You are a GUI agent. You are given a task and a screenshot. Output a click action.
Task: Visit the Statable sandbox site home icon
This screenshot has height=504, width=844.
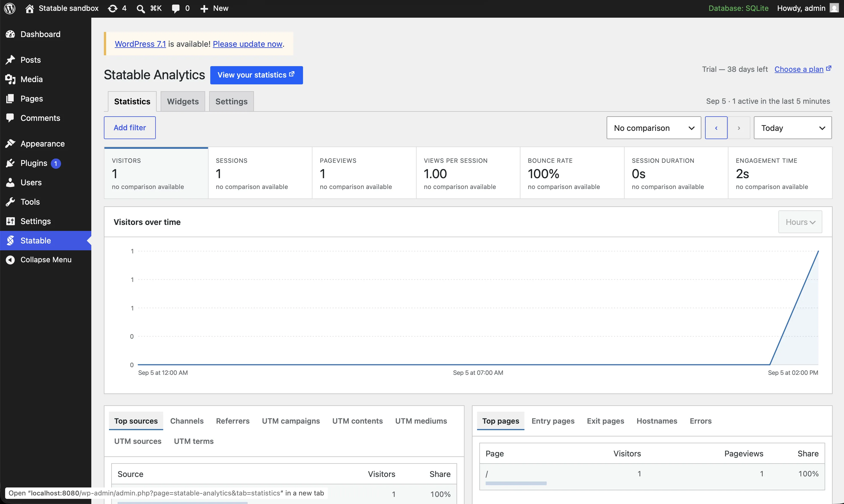(x=30, y=9)
